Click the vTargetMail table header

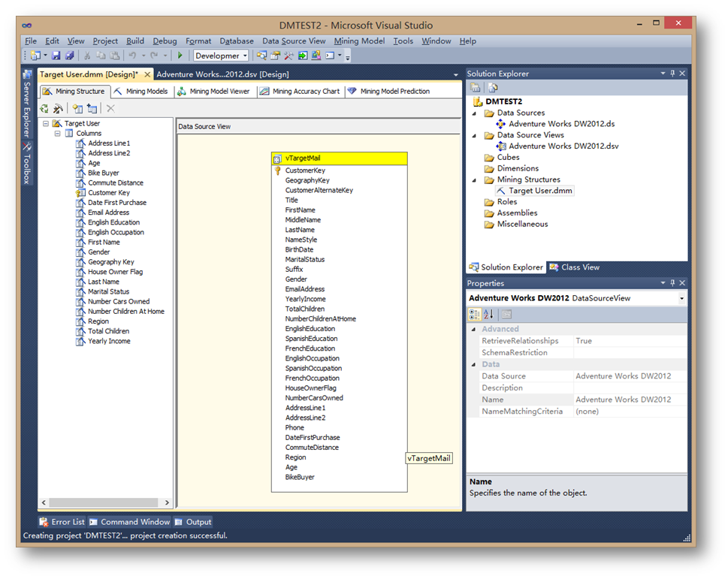tap(340, 158)
